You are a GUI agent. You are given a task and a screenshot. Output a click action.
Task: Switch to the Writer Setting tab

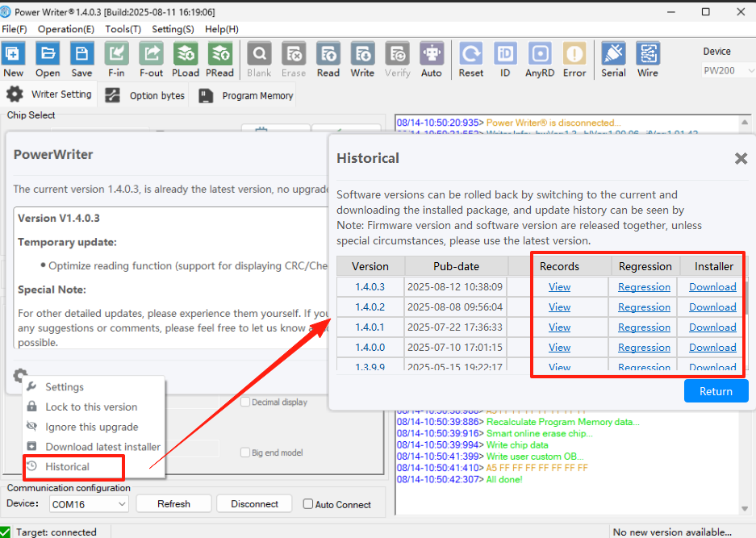pos(49,94)
